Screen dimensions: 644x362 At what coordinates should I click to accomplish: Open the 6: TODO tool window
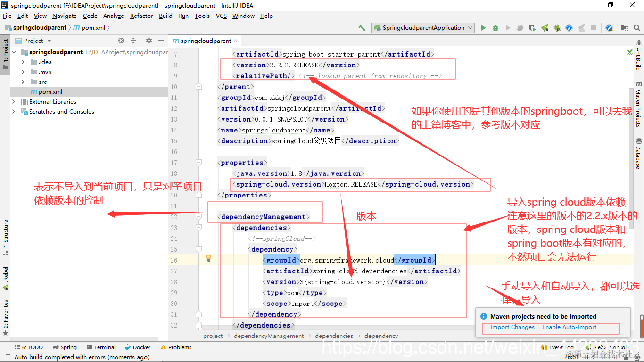tap(29, 347)
